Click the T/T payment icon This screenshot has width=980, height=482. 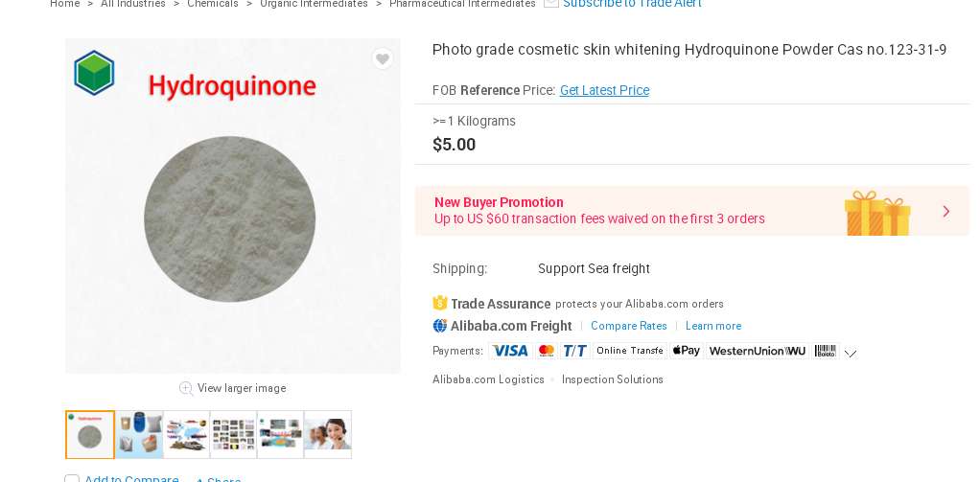pos(575,351)
